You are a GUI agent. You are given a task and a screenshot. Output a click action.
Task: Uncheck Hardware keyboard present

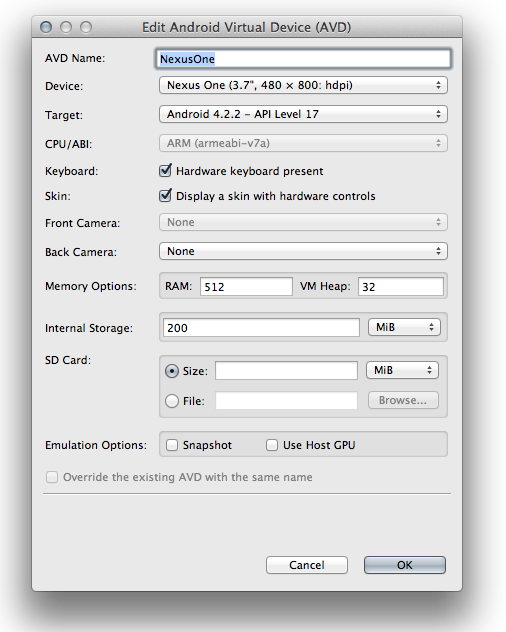(x=165, y=171)
